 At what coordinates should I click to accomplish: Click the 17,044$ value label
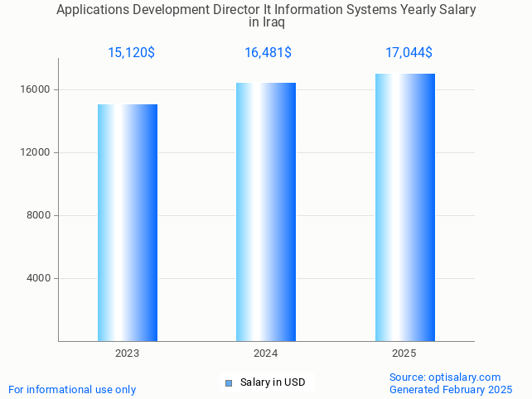click(409, 52)
